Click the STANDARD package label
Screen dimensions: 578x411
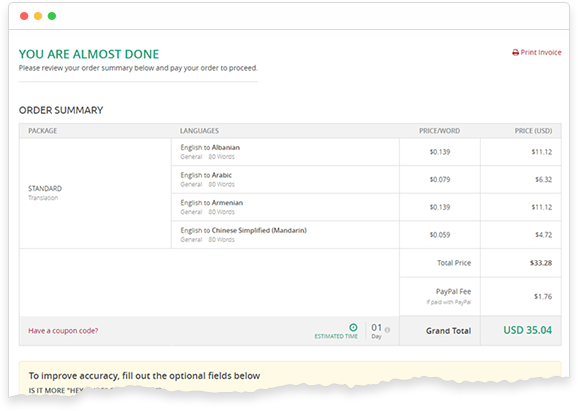point(45,189)
